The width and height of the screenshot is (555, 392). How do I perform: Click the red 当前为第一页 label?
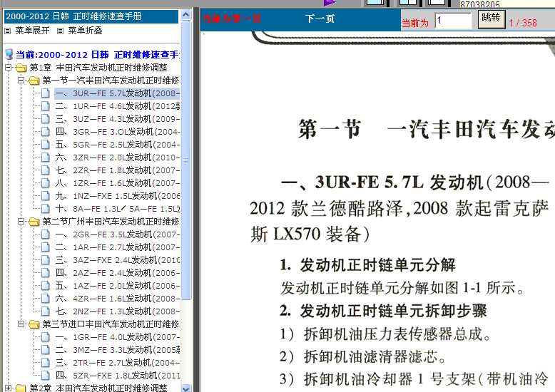click(232, 19)
